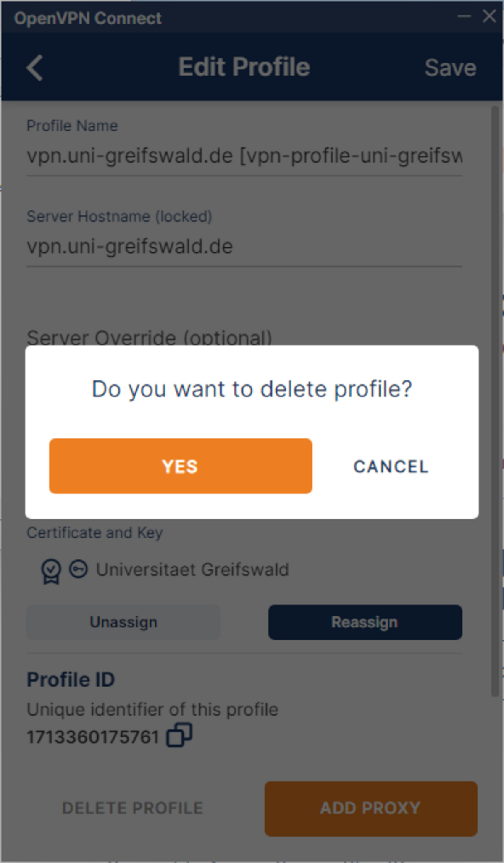Cancel the delete profile dialog
This screenshot has height=863, width=504.
click(391, 467)
